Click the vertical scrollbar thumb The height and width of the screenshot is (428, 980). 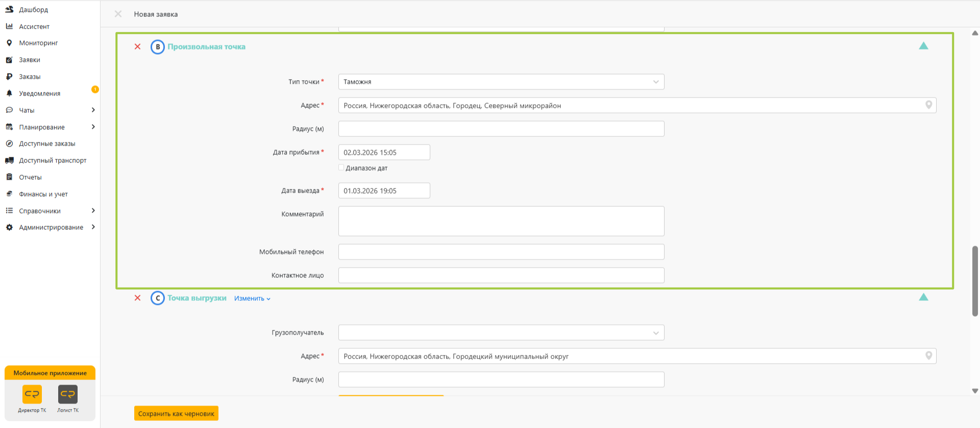[x=975, y=281]
